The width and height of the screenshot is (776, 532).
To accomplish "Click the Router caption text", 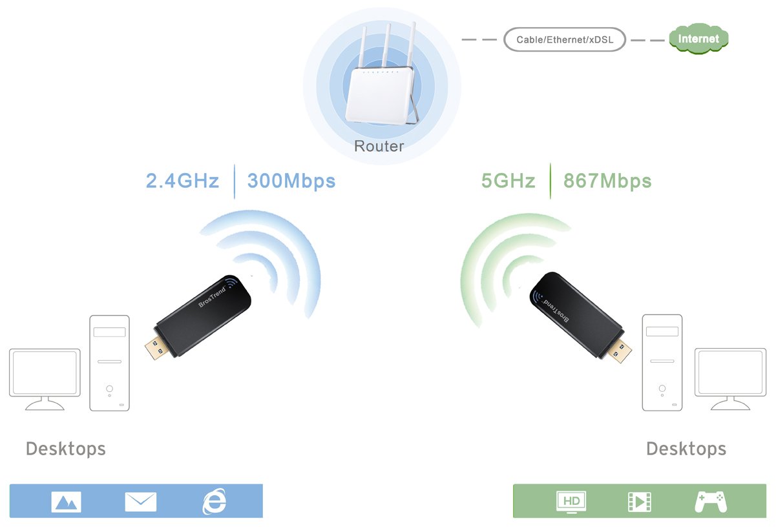I will (x=379, y=146).
